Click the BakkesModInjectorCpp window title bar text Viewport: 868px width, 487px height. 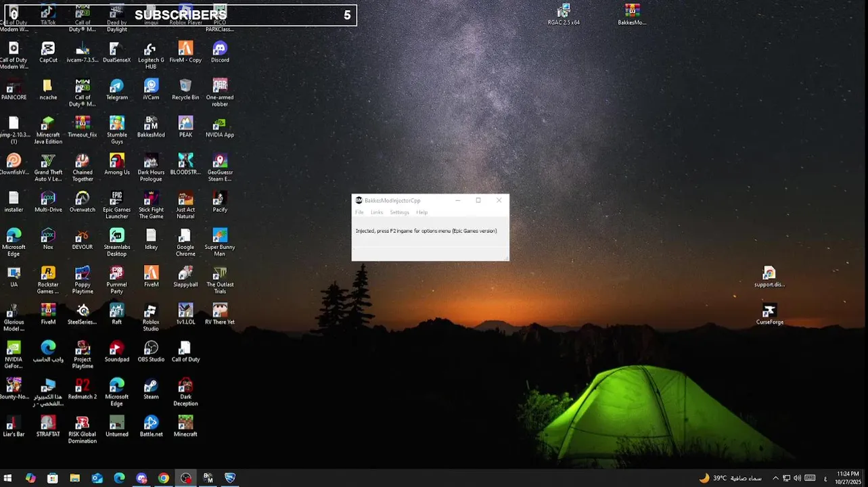[392, 200]
